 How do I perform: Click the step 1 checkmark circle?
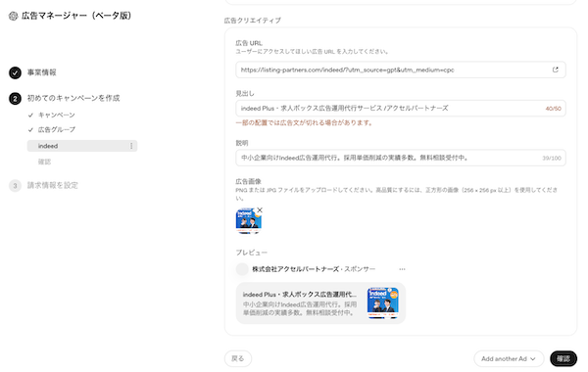coord(15,72)
